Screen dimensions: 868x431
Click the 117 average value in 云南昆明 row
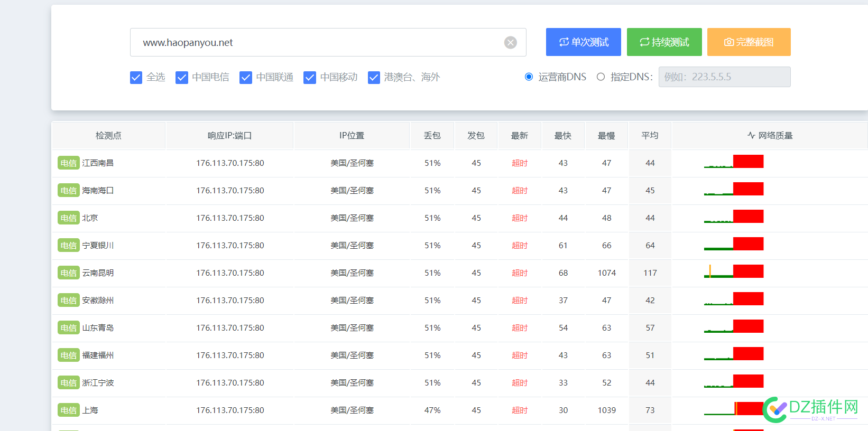click(x=650, y=273)
